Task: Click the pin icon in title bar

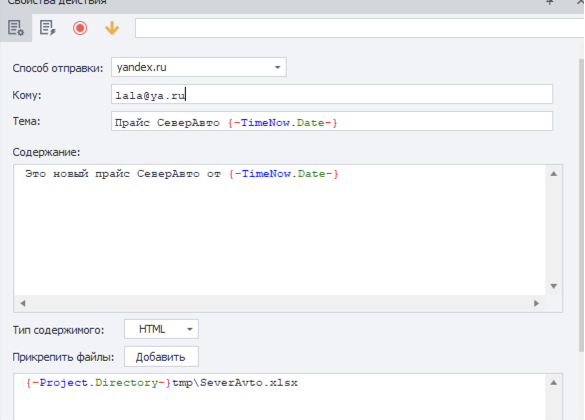Action: click(550, 2)
